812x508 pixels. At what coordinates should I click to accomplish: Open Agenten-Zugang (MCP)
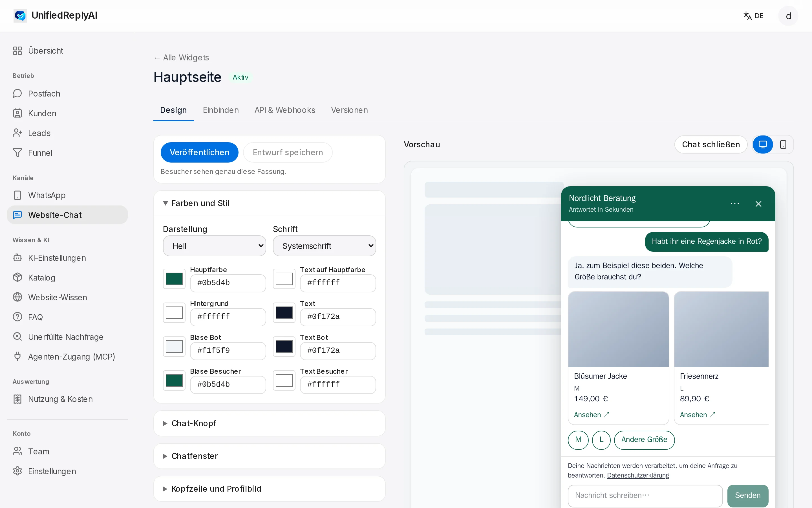click(x=67, y=356)
